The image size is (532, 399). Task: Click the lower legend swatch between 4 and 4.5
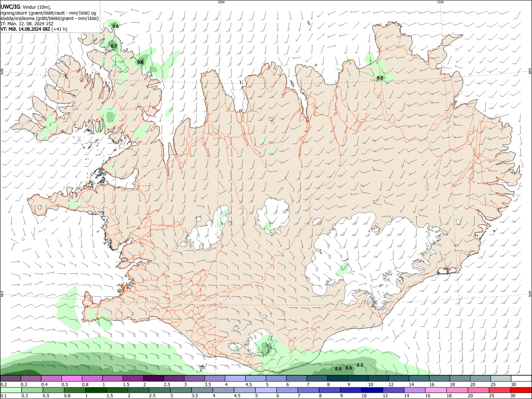224,390
